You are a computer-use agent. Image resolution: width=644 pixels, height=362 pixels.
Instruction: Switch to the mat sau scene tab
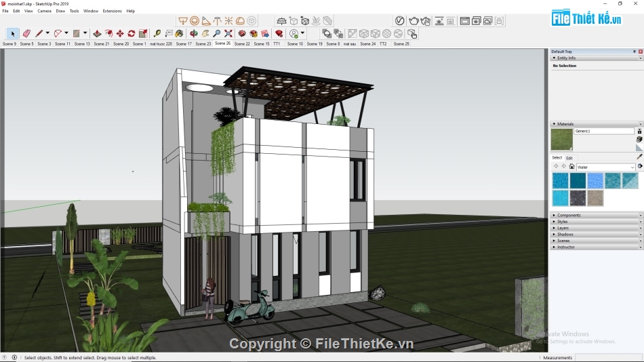click(350, 43)
